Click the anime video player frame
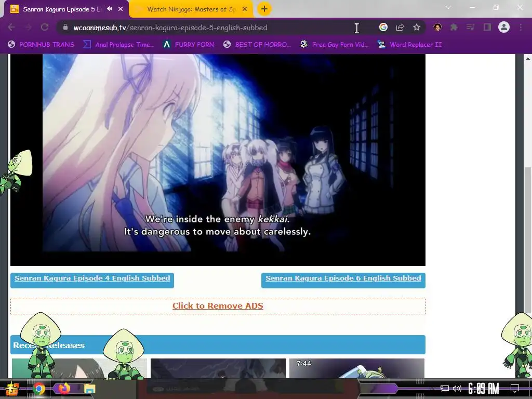Viewport: 532px width, 399px height. click(x=218, y=159)
